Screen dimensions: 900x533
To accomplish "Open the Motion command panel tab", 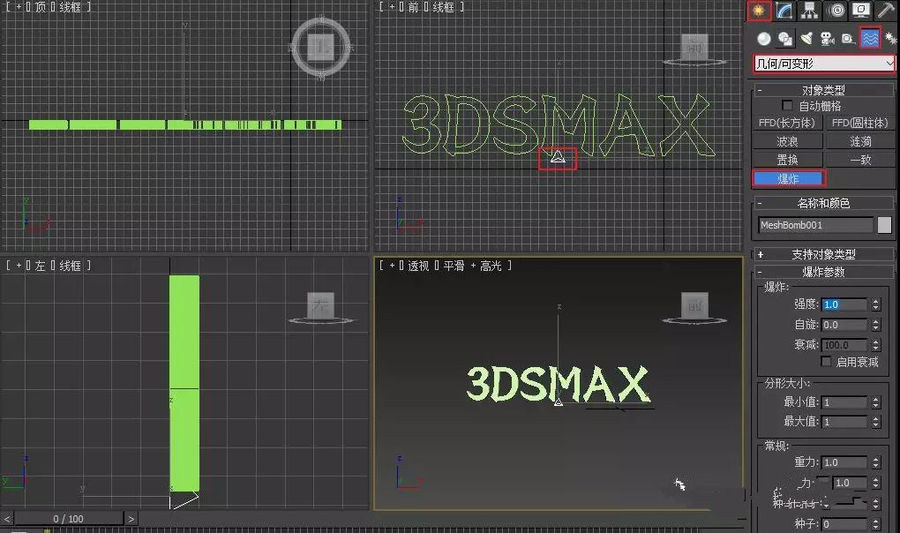I will 836,10.
